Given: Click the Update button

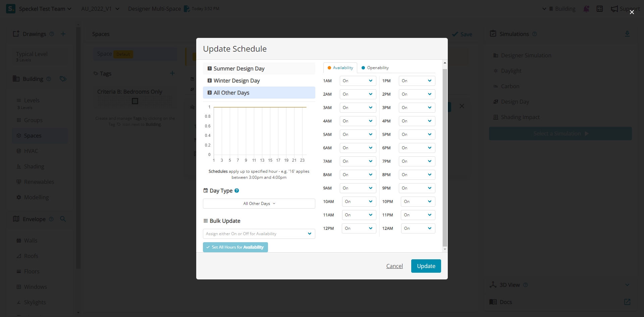Looking at the screenshot, I should coord(426,266).
